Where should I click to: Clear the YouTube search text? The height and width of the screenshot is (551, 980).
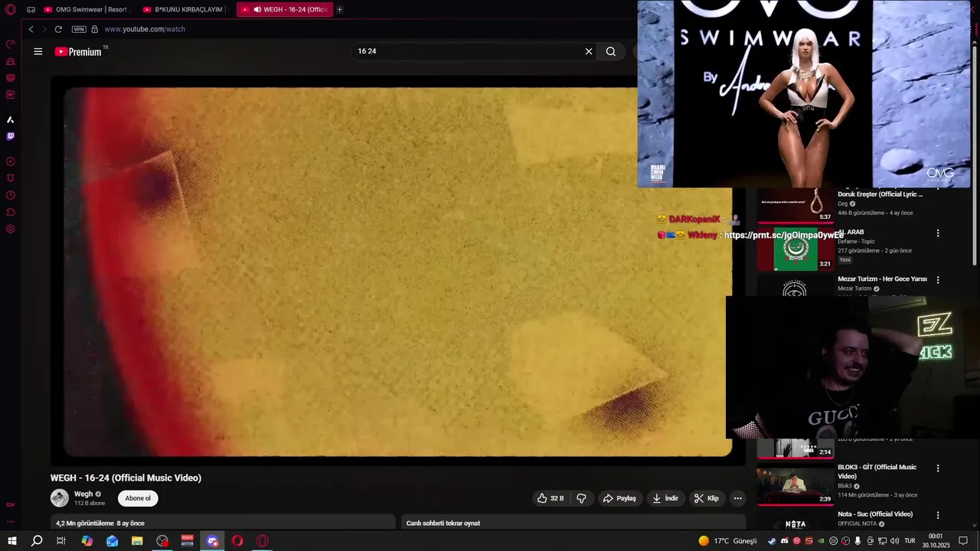[x=589, y=51]
